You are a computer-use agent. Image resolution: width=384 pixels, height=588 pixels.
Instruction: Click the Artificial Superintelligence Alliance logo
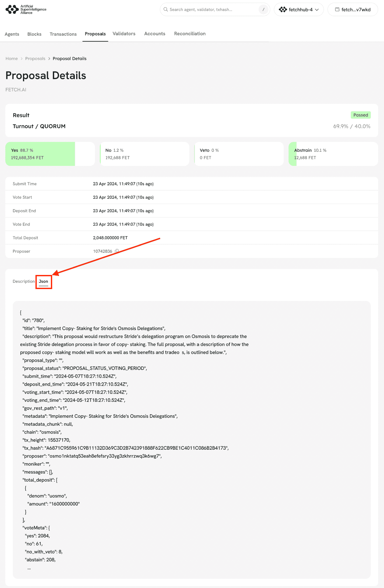click(26, 10)
